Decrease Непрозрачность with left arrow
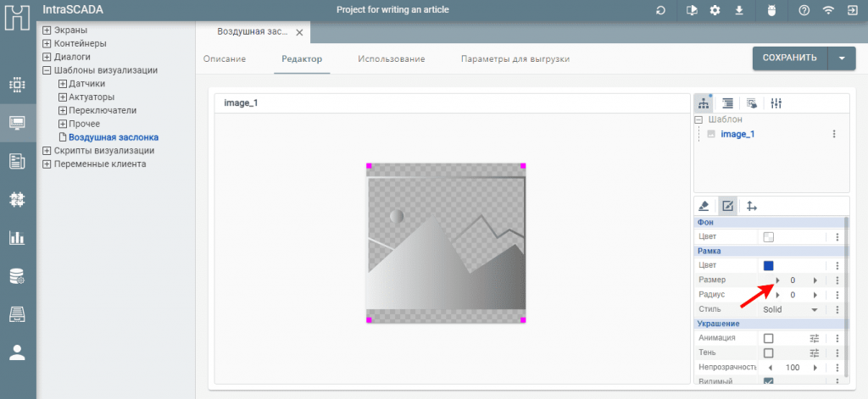The height and width of the screenshot is (399, 868). pos(770,368)
